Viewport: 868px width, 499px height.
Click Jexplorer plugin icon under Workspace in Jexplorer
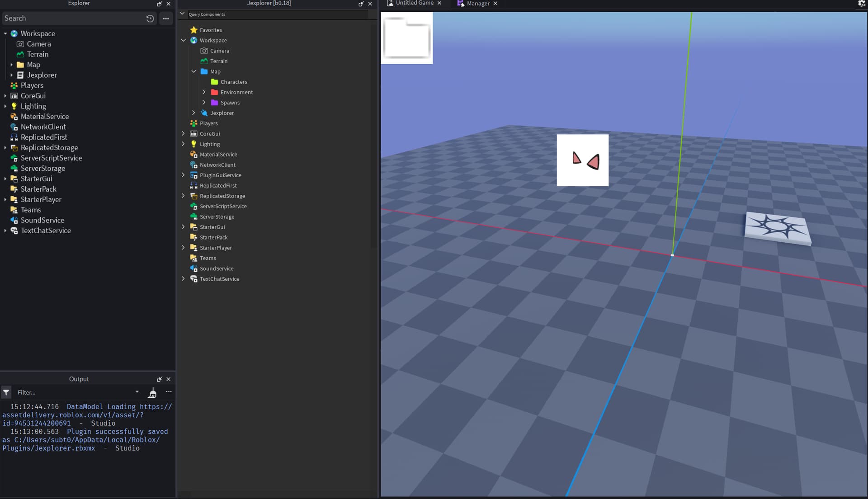point(204,113)
